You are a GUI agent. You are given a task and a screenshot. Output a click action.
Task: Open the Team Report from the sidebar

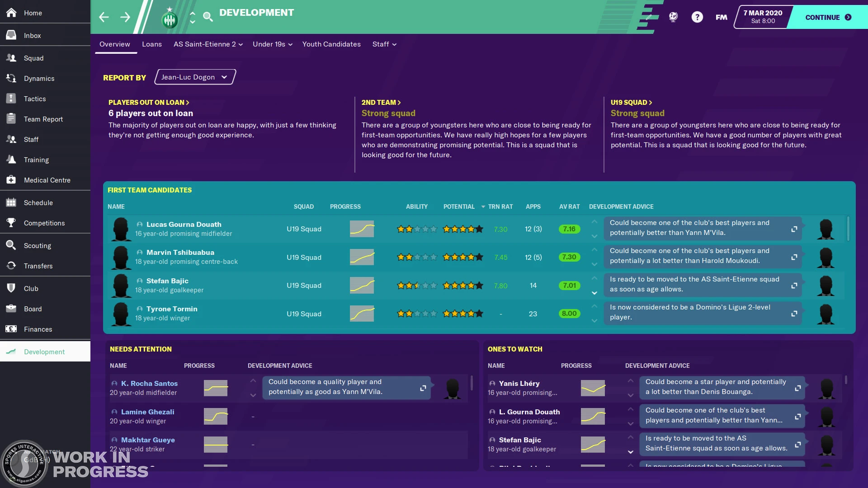43,119
